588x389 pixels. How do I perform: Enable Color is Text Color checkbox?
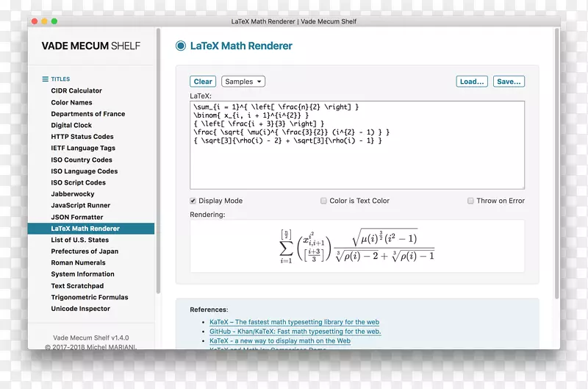323,201
